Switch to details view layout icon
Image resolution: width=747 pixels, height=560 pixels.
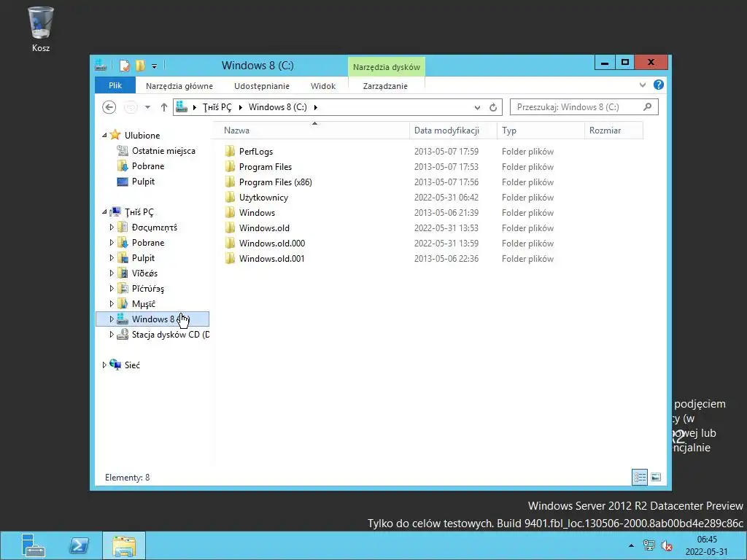(x=639, y=477)
